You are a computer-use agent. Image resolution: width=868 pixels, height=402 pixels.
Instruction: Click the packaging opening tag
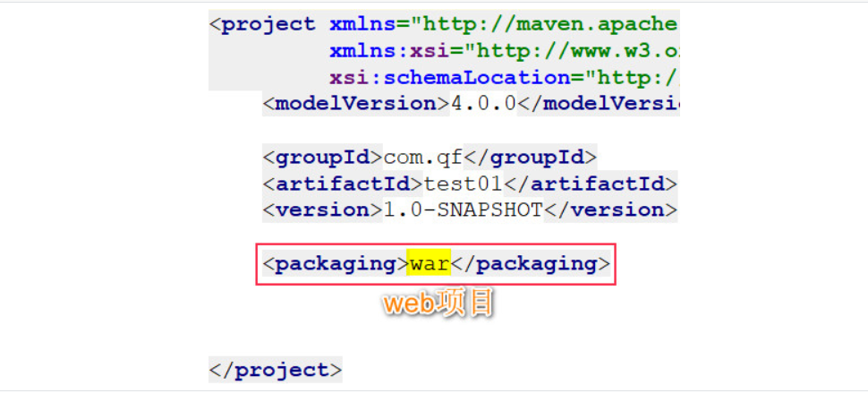point(336,264)
